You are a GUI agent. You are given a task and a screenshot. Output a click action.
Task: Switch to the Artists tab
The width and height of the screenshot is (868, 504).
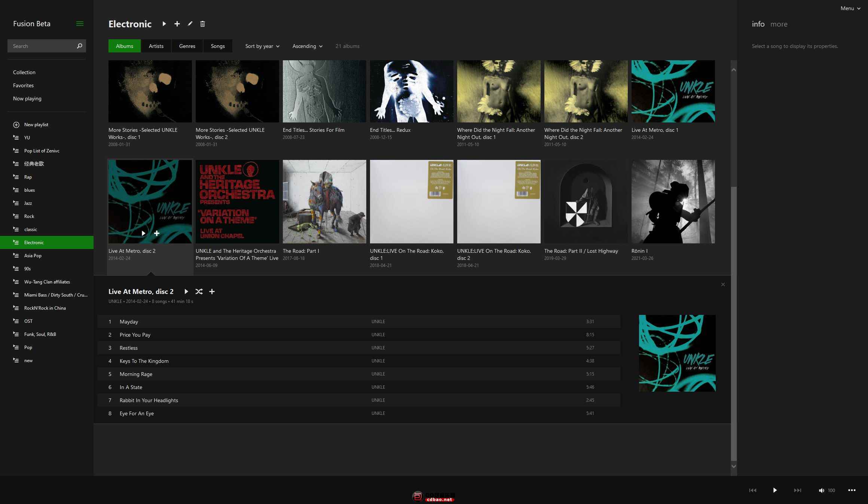click(x=156, y=46)
